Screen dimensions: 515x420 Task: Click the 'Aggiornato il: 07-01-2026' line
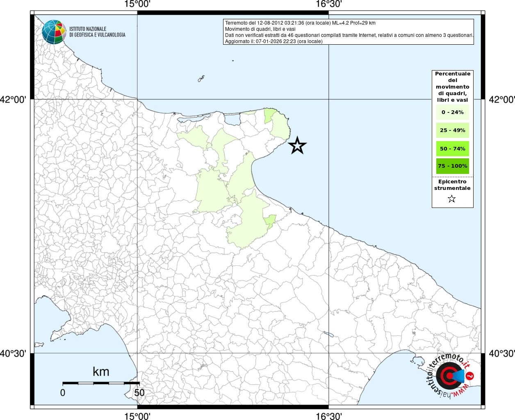coord(274,41)
